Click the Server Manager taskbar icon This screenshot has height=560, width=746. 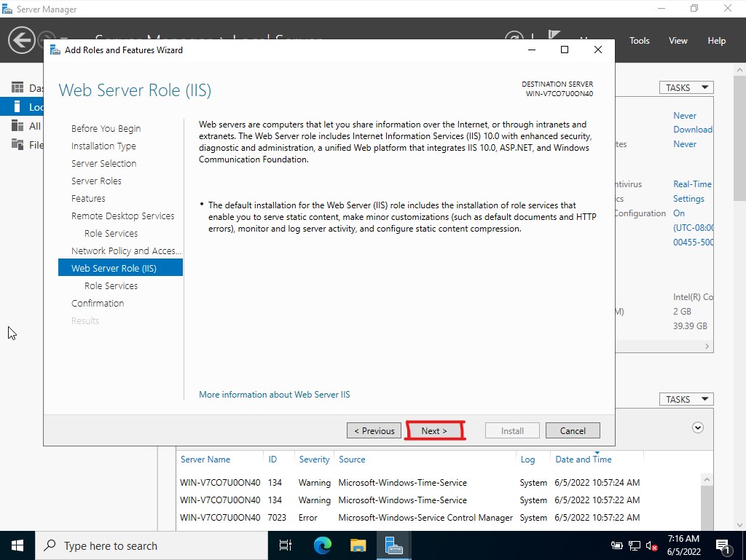tap(394, 545)
